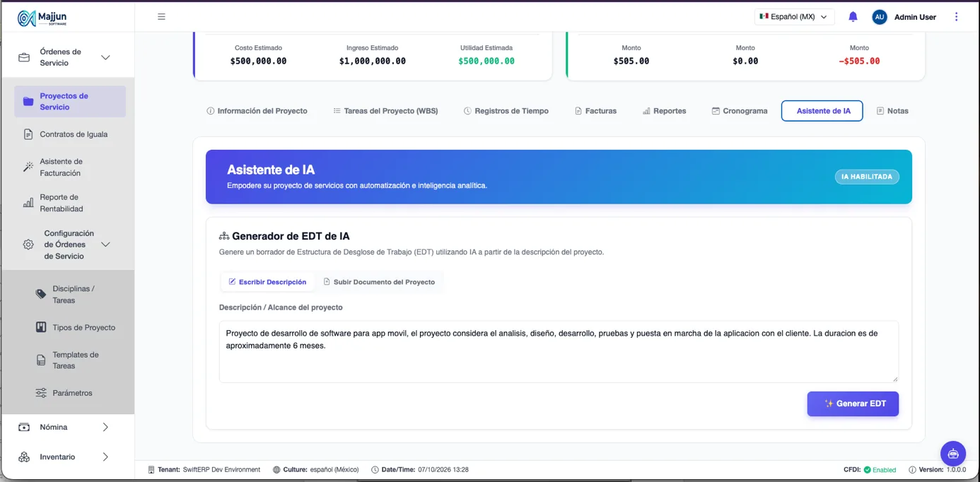Open the Cronograma tab
Viewport: 980px width, 482px height.
click(740, 111)
